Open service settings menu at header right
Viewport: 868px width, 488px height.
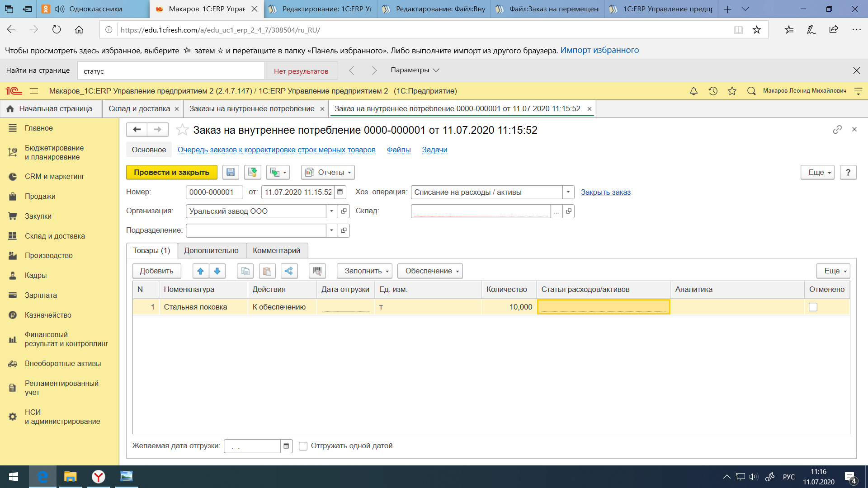[x=858, y=91]
